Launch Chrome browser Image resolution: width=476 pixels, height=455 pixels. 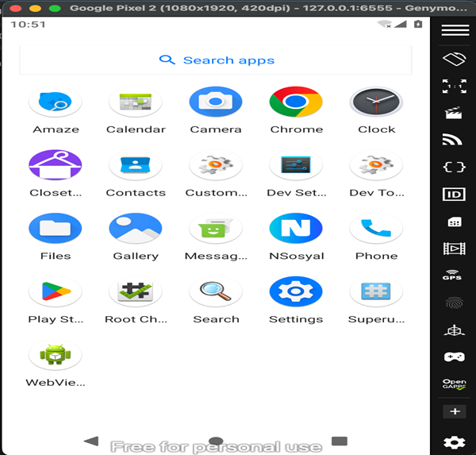[x=296, y=102]
